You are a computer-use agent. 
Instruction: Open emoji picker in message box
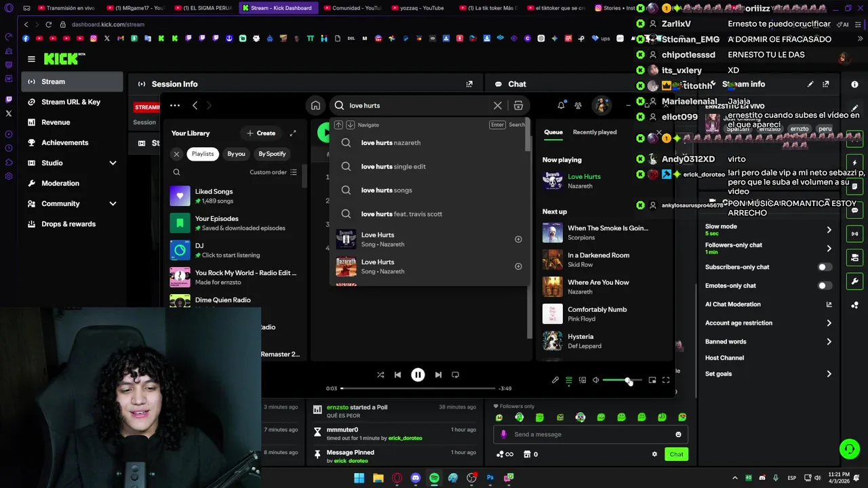[678, 434]
